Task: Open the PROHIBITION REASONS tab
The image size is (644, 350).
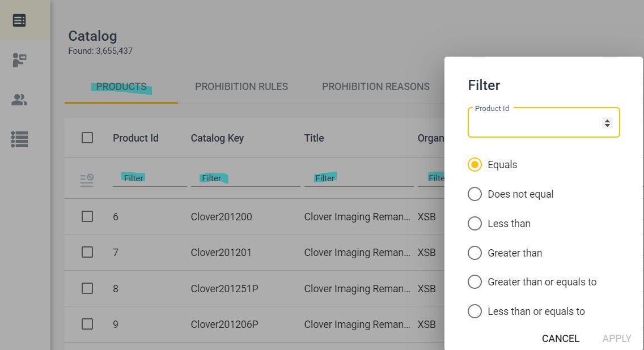Action: (375, 86)
